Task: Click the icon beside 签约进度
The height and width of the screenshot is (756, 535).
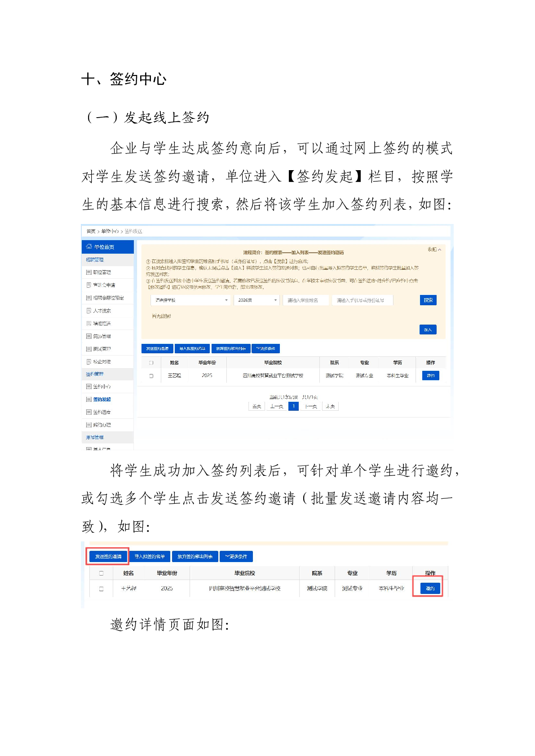Action: [88, 412]
